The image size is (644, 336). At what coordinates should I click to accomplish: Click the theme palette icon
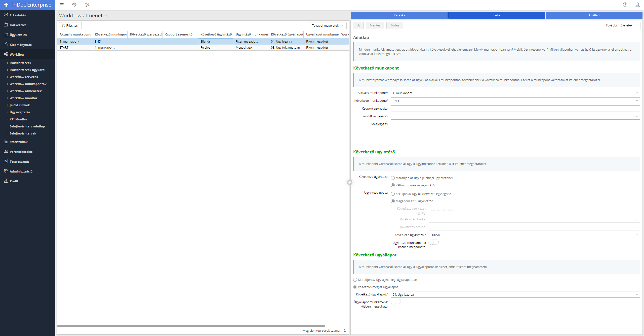87,5
